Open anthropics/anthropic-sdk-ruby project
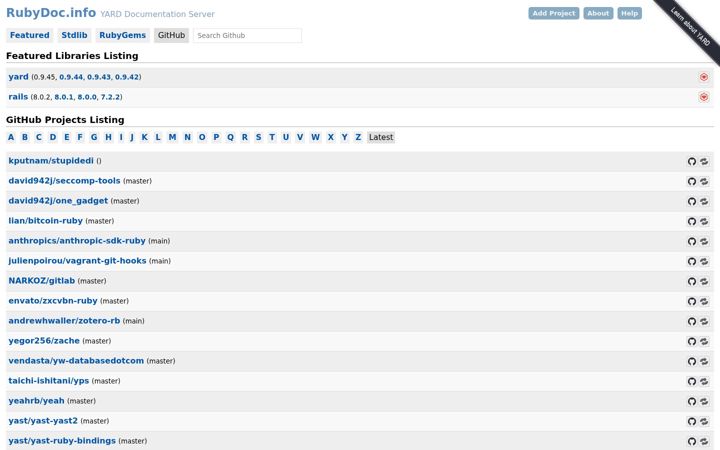The width and height of the screenshot is (720, 450). tap(77, 241)
